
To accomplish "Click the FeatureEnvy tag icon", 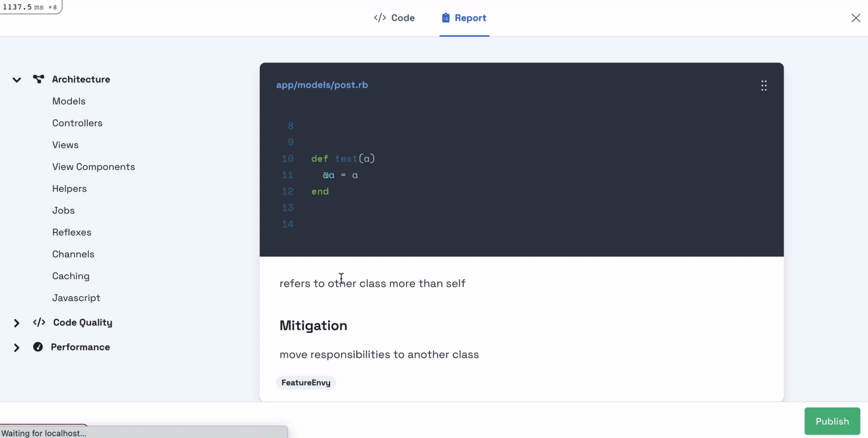I will 305,382.
